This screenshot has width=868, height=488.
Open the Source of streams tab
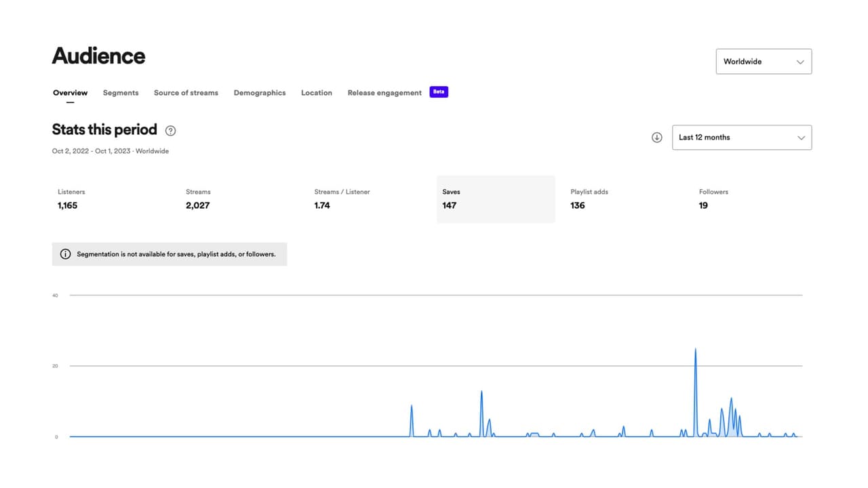pos(186,92)
